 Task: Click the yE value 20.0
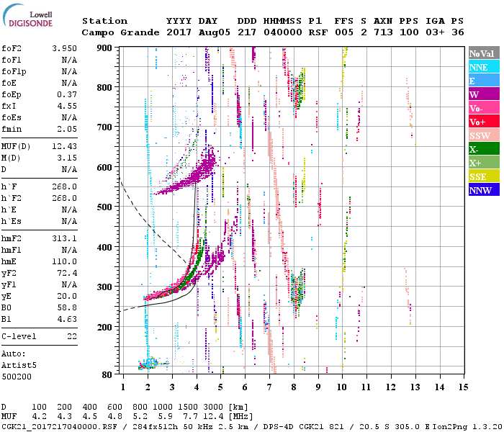[67, 296]
